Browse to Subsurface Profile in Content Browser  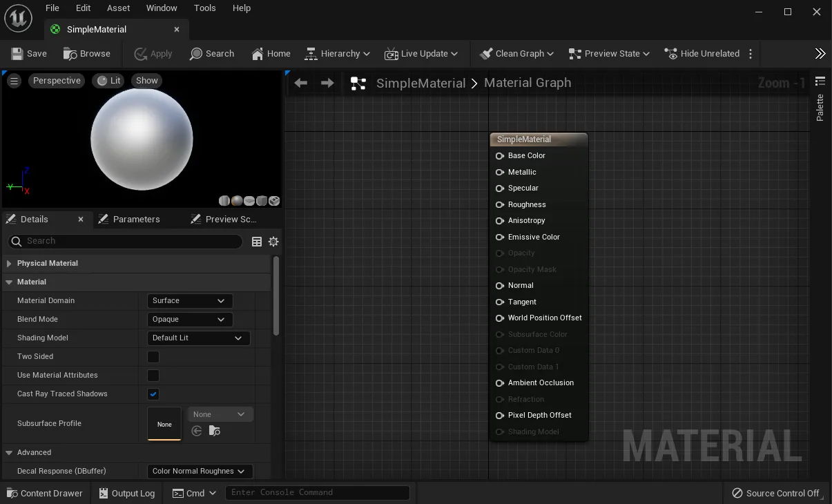tap(215, 431)
